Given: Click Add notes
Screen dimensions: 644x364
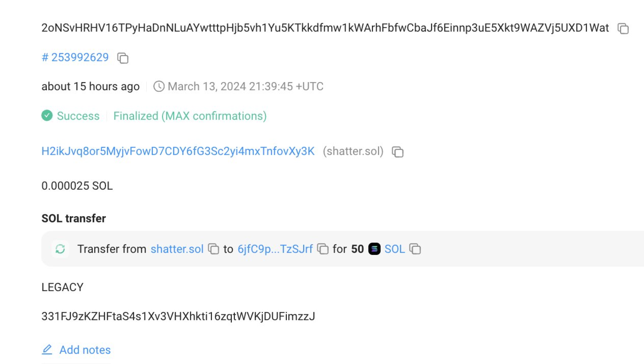Looking at the screenshot, I should pos(85,350).
